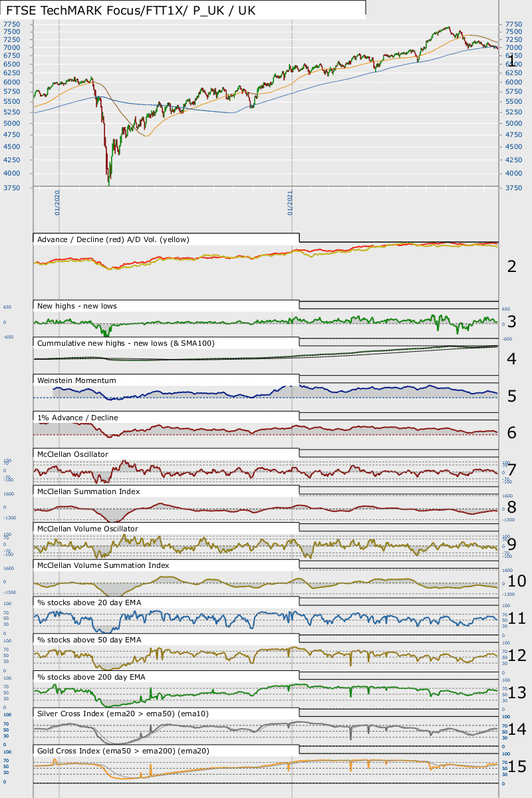The image size is (532, 798).
Task: Select the Weinstein Momentum panel label
Action: click(x=76, y=380)
